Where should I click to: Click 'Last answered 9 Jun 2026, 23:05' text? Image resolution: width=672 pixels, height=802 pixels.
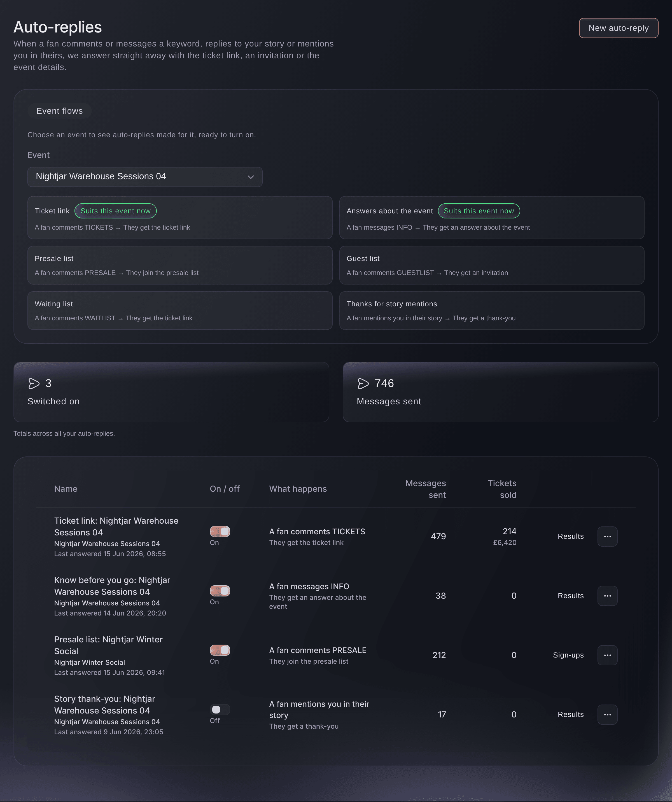point(108,732)
